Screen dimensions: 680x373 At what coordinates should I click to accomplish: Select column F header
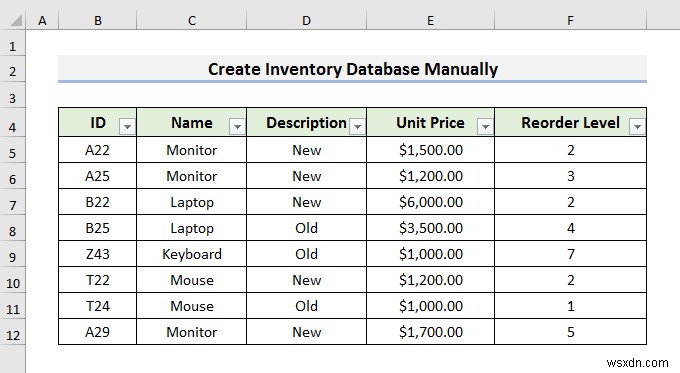(570, 20)
